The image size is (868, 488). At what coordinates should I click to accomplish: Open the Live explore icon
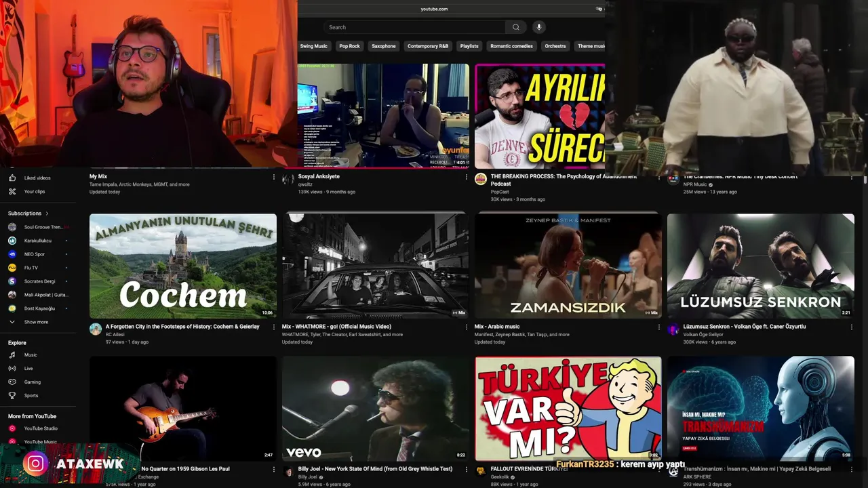point(12,369)
